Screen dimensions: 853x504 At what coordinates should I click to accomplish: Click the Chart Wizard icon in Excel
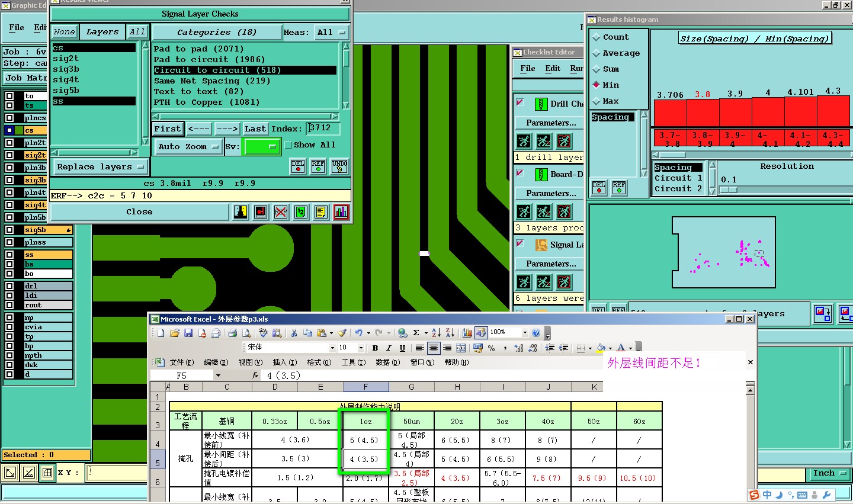467,333
